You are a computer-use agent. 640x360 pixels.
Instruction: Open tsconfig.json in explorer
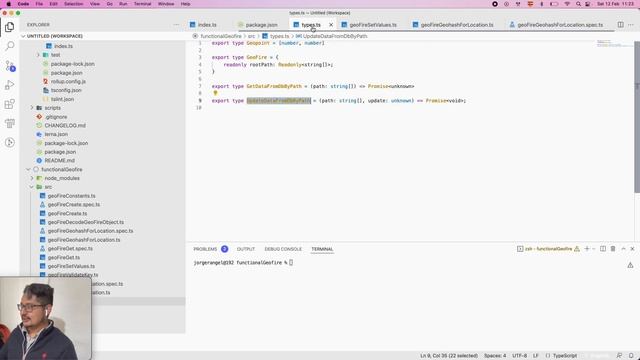(x=66, y=90)
